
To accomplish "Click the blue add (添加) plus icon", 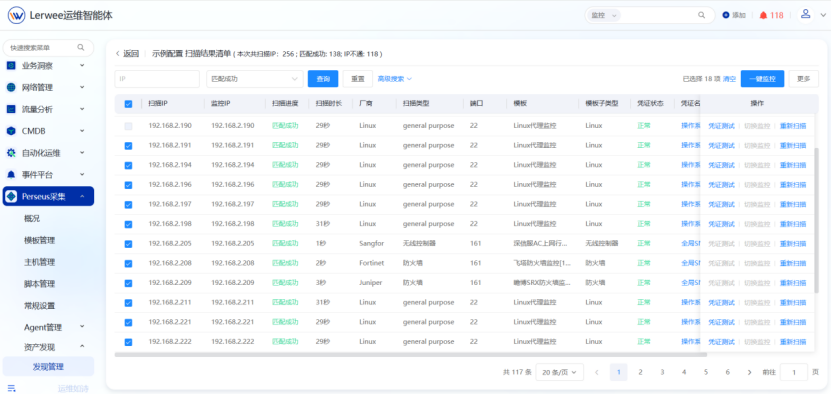I will pos(726,15).
